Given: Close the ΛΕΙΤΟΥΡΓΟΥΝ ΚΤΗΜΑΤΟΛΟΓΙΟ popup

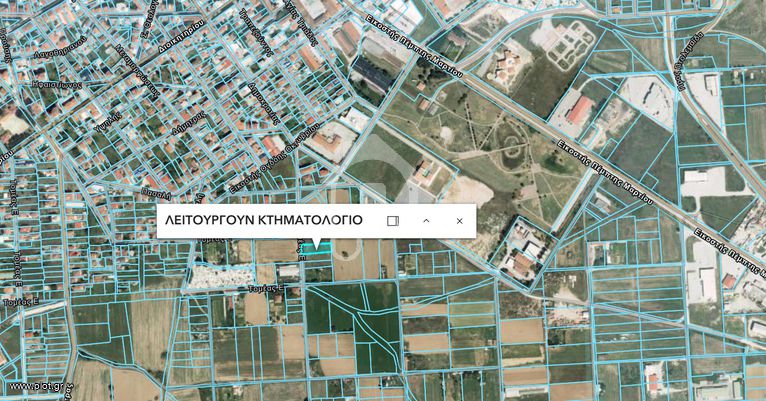Looking at the screenshot, I should (459, 221).
